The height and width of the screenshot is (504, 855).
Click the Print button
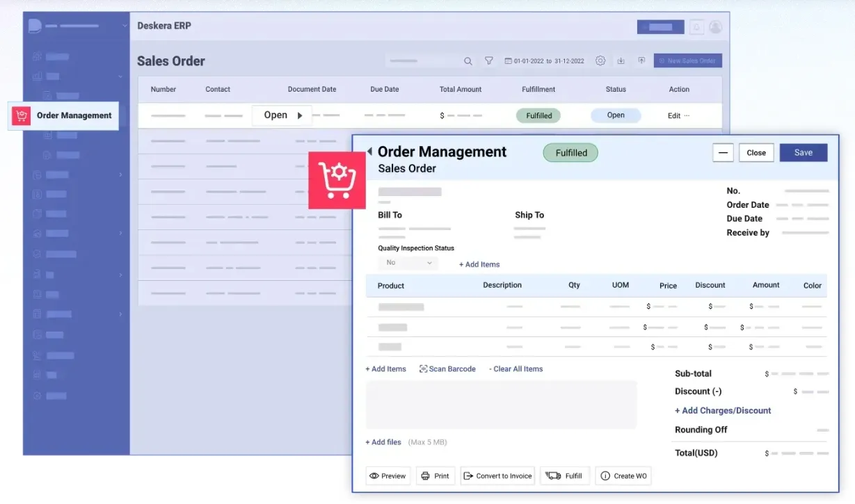coord(436,476)
